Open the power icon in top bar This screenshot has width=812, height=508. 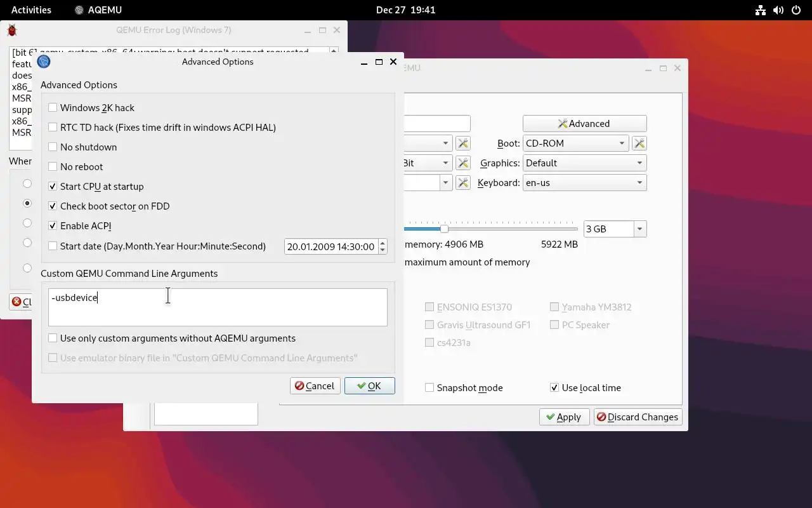[796, 10]
